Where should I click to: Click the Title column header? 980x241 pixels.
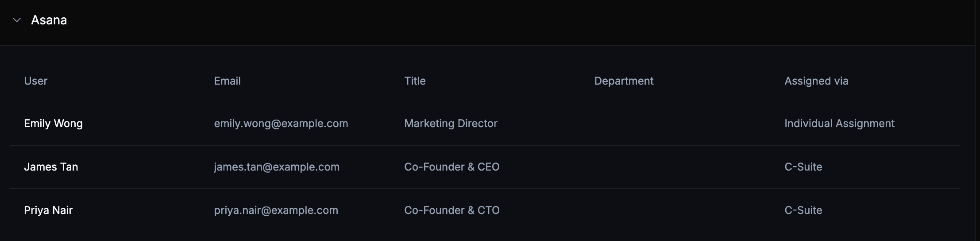point(415,81)
